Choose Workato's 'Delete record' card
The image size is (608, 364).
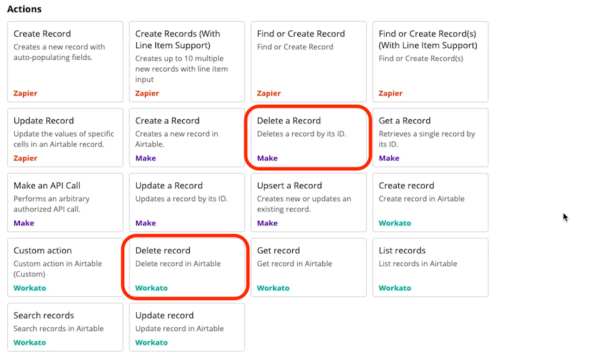(186, 267)
